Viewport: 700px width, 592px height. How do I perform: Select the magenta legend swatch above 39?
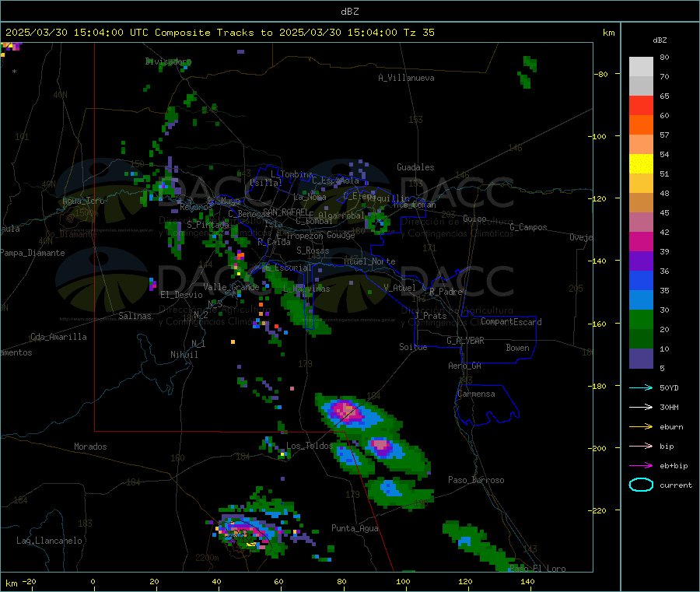(x=641, y=241)
